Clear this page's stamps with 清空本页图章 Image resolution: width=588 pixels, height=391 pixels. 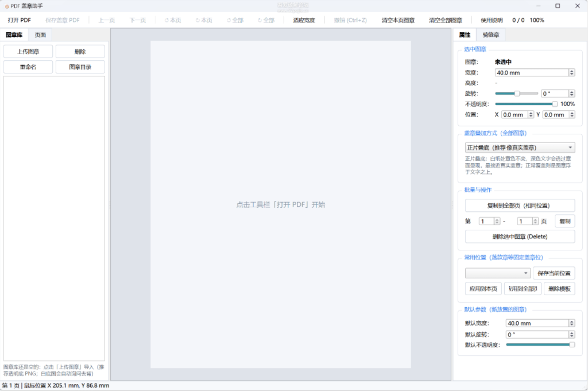click(398, 20)
